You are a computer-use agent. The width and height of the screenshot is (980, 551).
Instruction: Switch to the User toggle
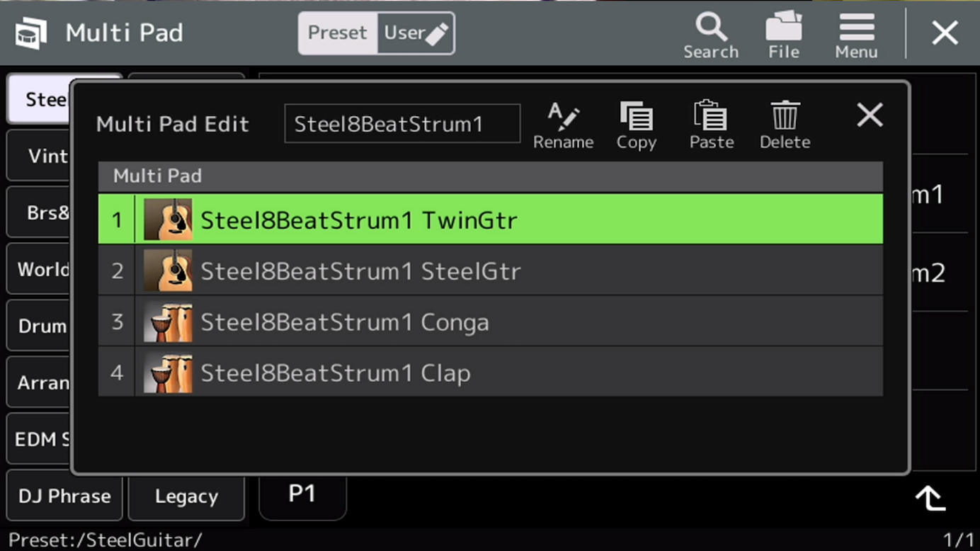tap(416, 33)
